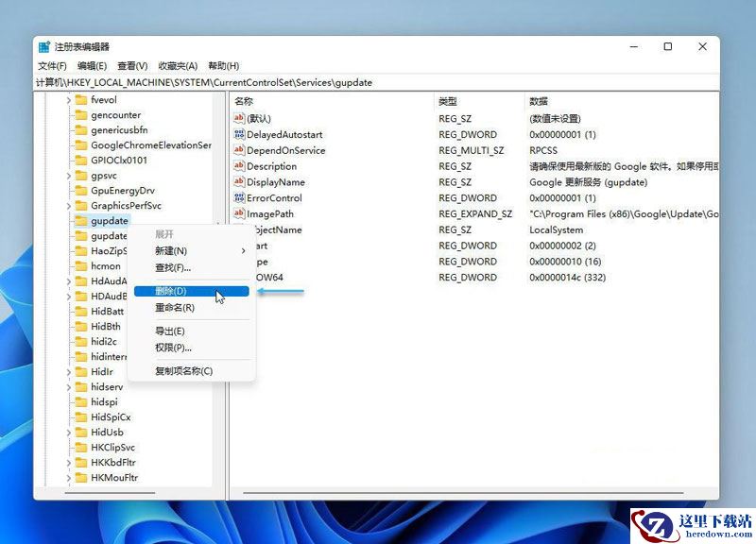Viewport: 756px width, 544px height.
Task: Expand the hidserv tree node
Action: pyautogui.click(x=68, y=387)
